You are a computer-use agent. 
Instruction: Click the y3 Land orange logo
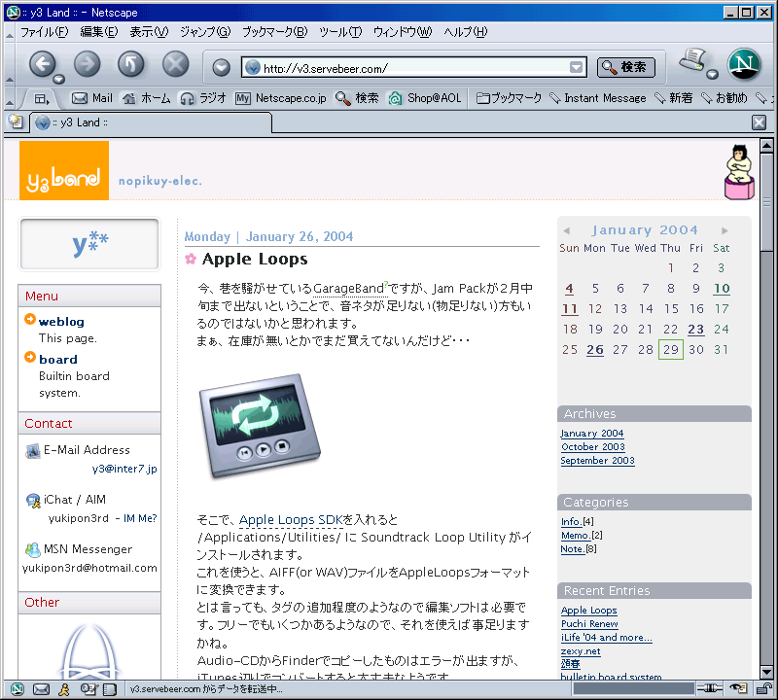tap(64, 171)
